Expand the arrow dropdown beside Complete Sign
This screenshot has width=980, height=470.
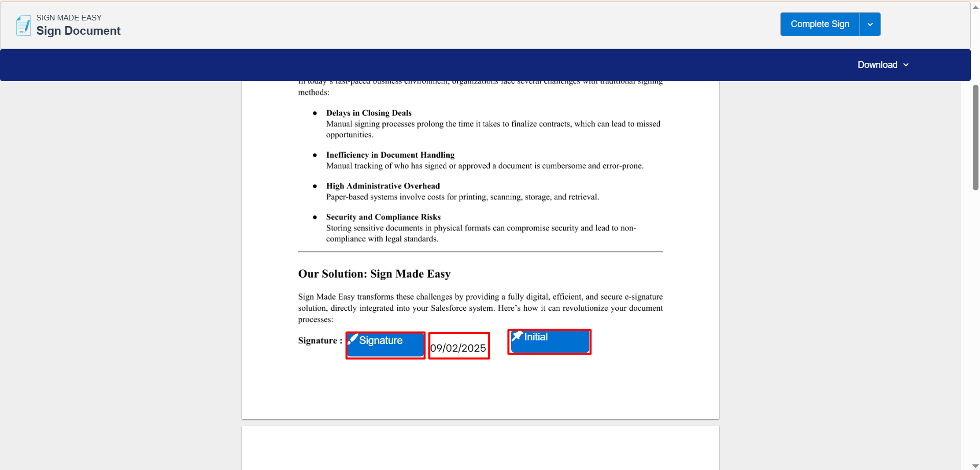pos(870,24)
